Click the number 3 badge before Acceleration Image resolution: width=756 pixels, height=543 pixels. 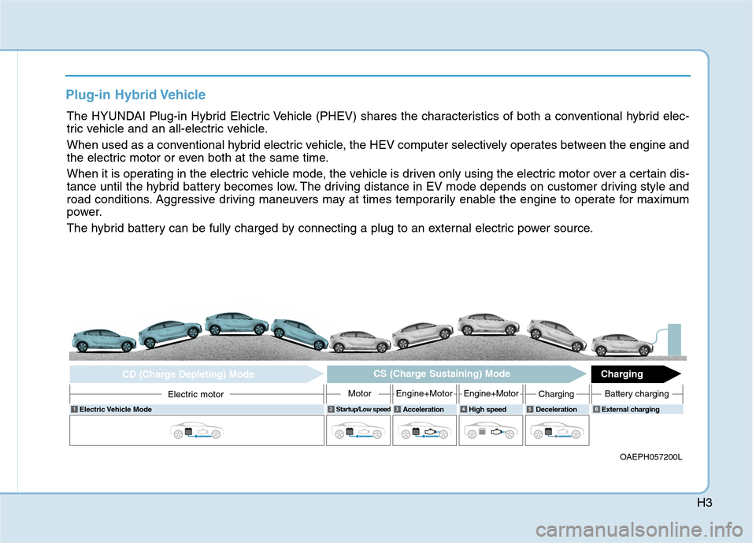click(397, 409)
